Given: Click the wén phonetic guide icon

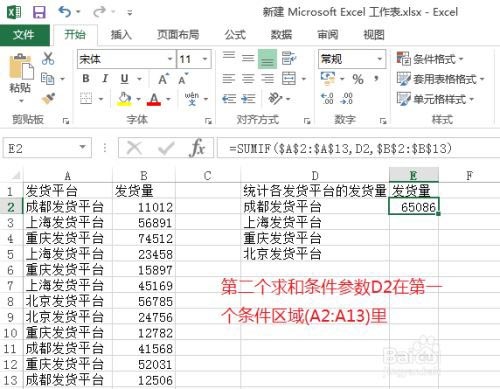Looking at the screenshot, I should pos(192,99).
